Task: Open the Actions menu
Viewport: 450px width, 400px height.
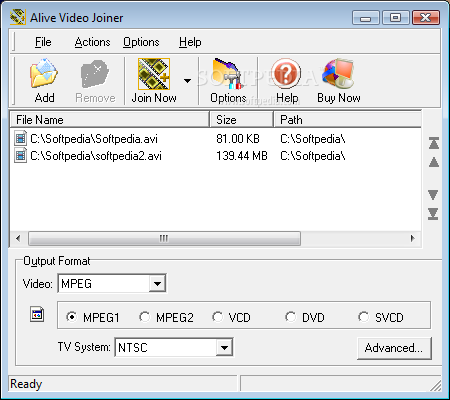Action: click(x=92, y=42)
